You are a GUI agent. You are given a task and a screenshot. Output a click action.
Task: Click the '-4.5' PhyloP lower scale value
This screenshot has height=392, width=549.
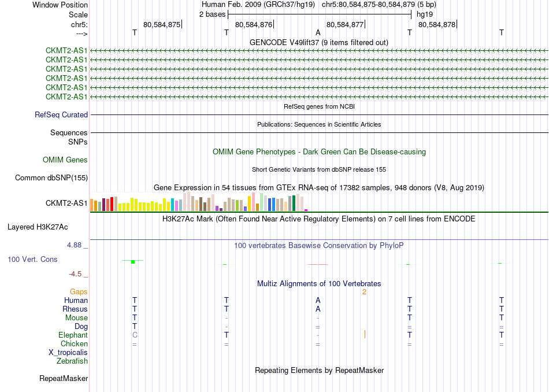coord(75,274)
